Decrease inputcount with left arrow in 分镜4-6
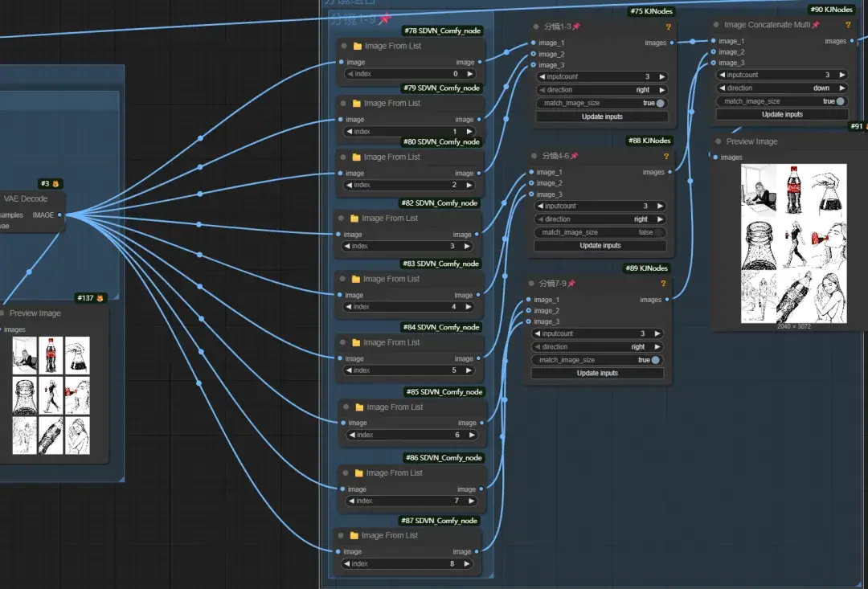The image size is (868, 589). click(540, 206)
